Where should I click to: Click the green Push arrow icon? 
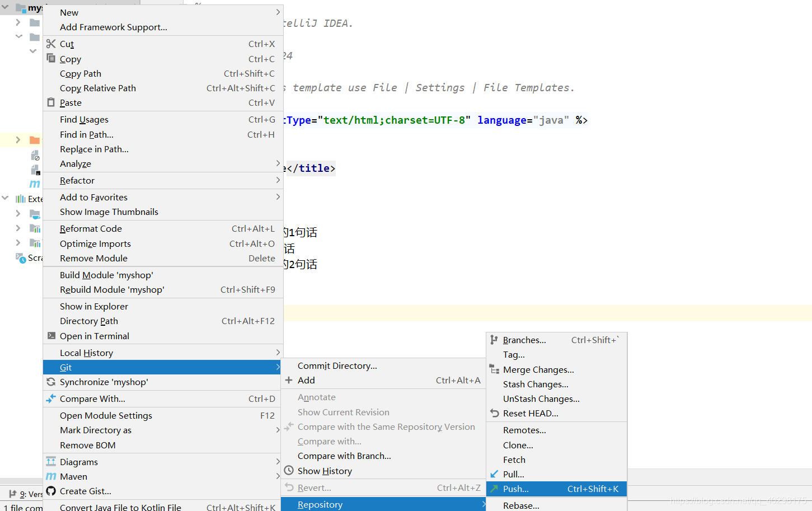pos(495,489)
